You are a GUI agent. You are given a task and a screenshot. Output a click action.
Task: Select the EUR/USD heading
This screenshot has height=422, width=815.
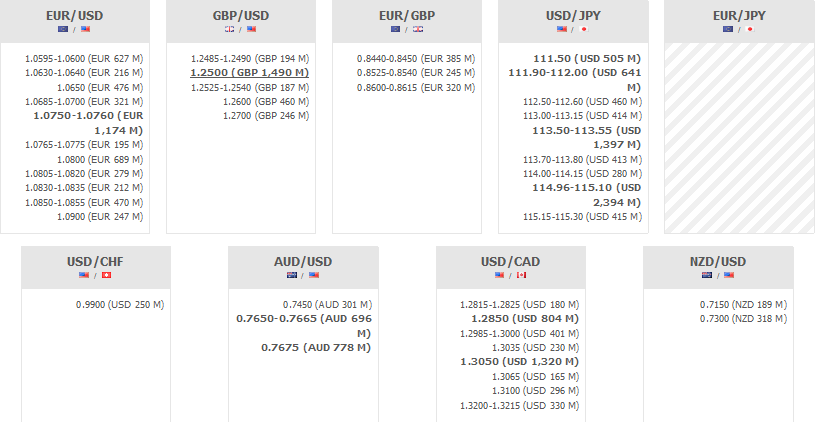tap(75, 16)
